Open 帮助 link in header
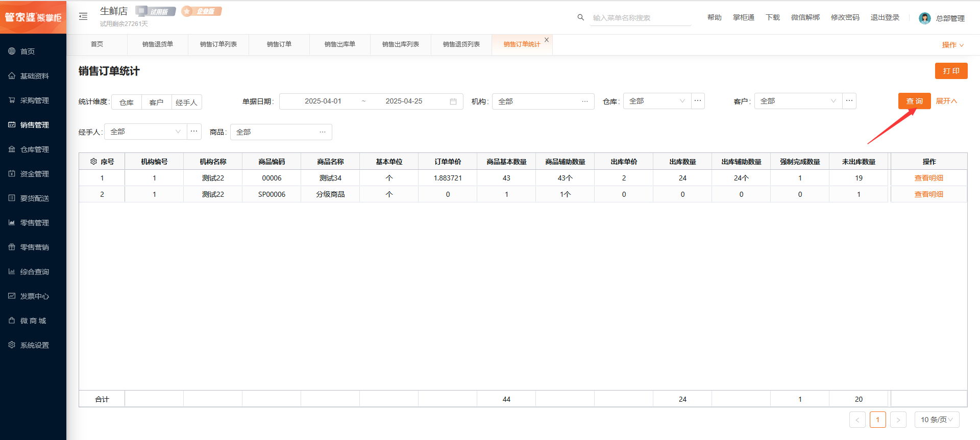The height and width of the screenshot is (440, 980). pos(715,17)
